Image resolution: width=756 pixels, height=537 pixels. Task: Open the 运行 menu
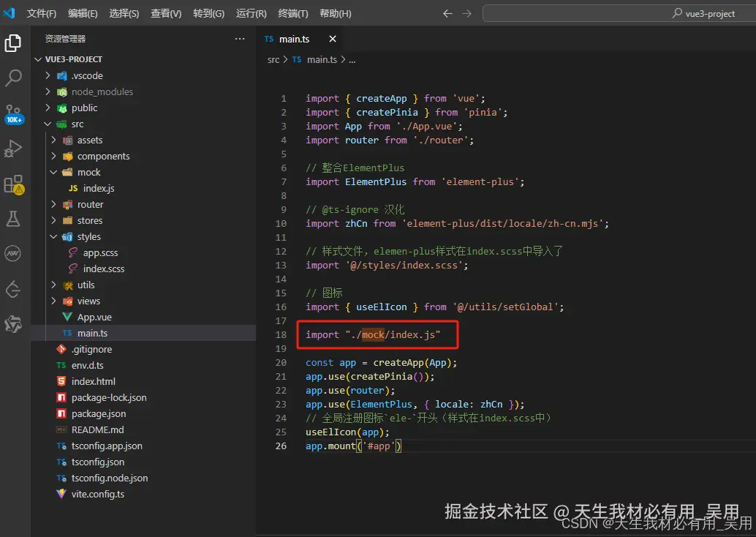point(252,13)
